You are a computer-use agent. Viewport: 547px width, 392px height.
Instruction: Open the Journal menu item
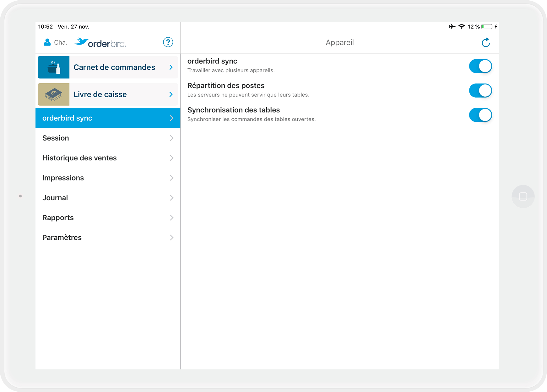point(108,198)
